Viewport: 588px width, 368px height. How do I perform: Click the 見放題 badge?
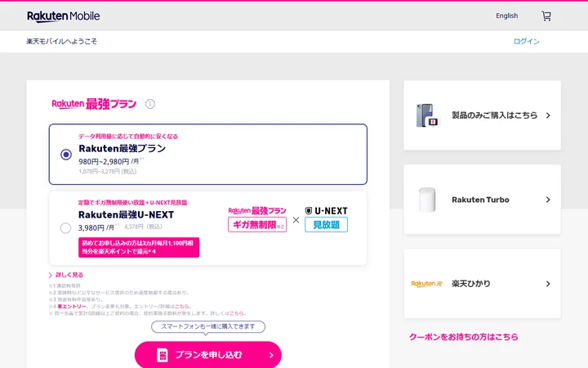coord(326,225)
